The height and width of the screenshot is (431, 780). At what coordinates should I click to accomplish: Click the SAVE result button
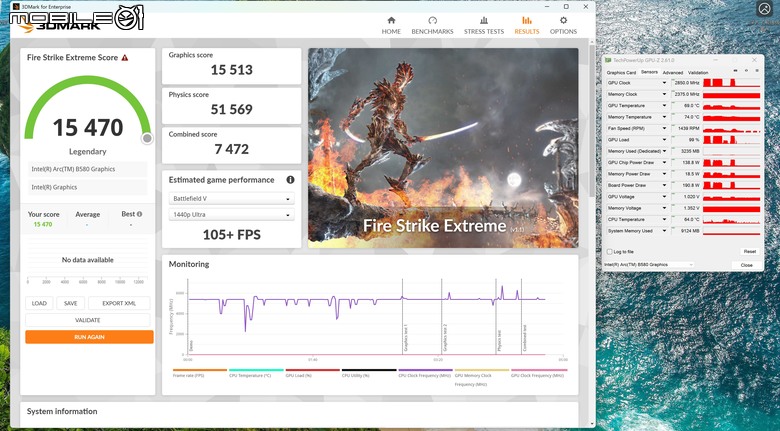pos(71,303)
